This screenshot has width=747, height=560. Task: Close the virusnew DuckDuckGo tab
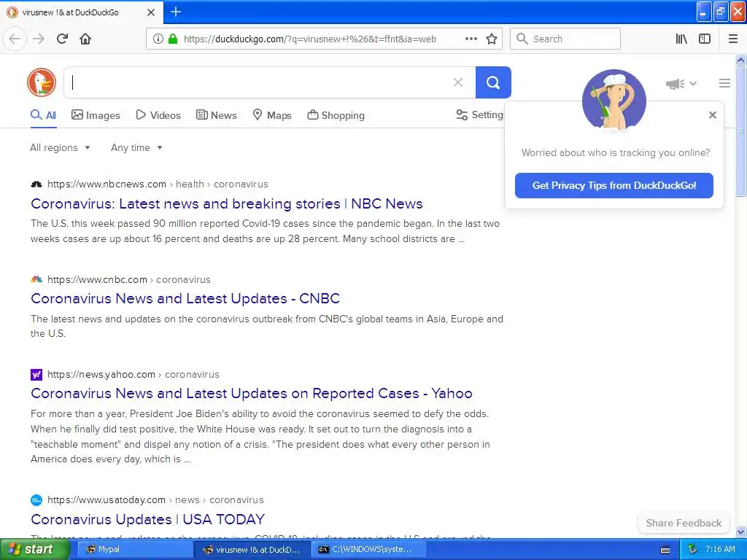150,12
